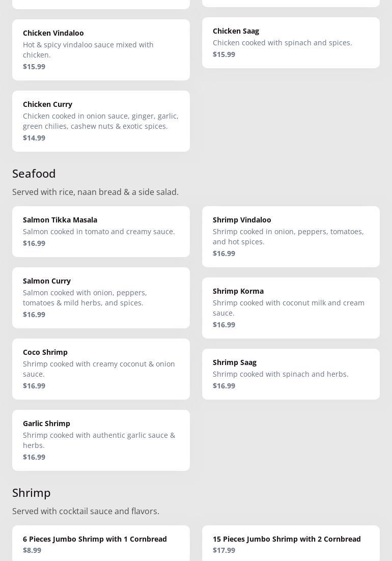Open the Shrimp Korma menu card
The height and width of the screenshot is (561, 392).
point(291,307)
